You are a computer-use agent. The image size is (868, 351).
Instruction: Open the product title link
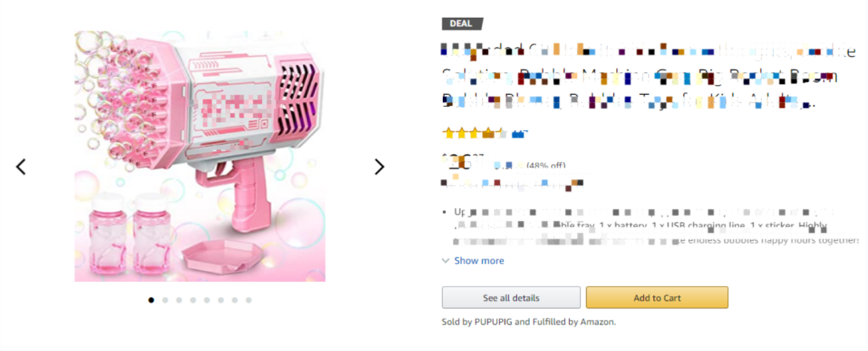coord(637,76)
